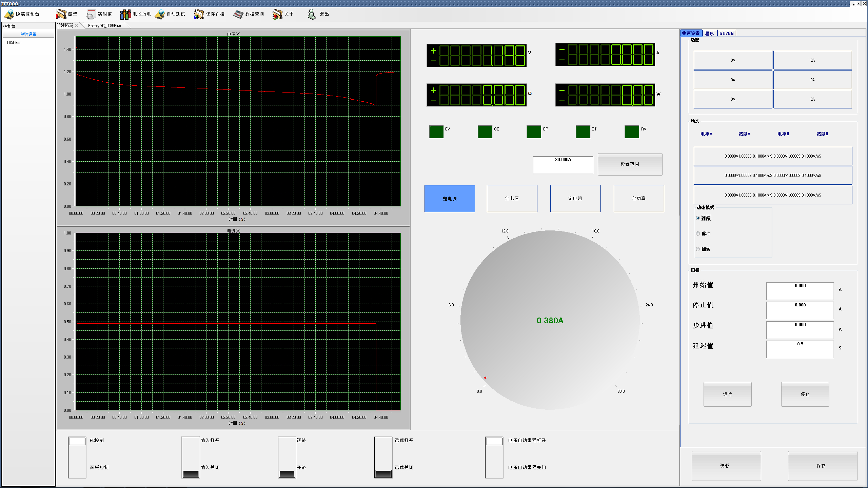Toggle the 电压自动量程 switch

494,457
